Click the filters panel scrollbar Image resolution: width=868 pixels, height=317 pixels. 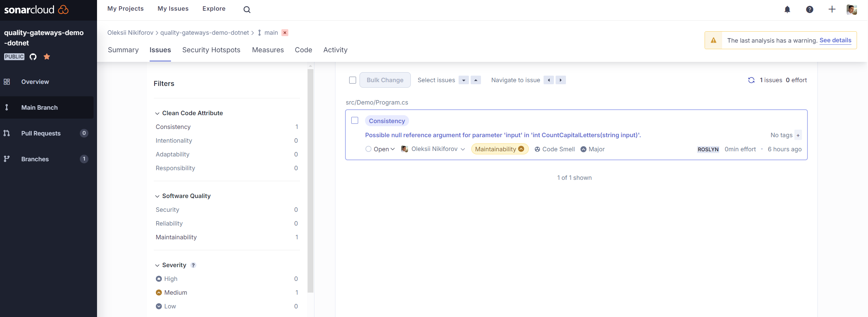click(311, 181)
